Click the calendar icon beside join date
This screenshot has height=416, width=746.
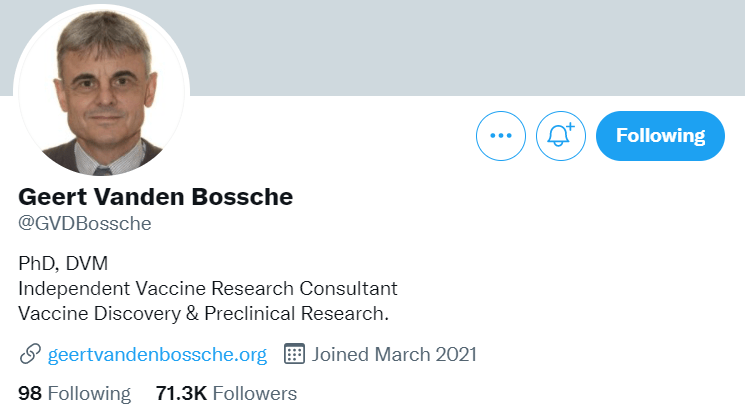[294, 354]
